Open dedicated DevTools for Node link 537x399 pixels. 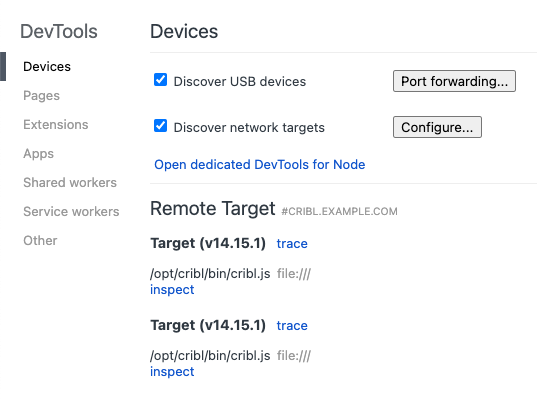(x=260, y=165)
